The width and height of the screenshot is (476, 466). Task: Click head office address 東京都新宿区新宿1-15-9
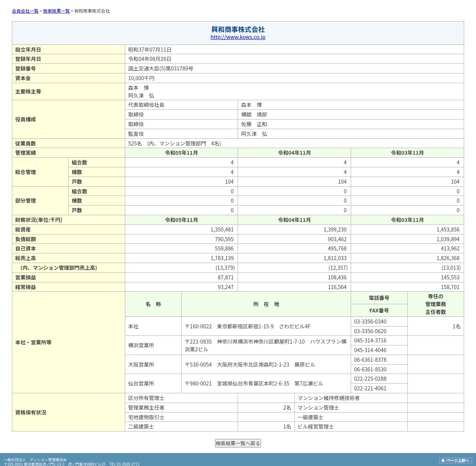point(245,326)
